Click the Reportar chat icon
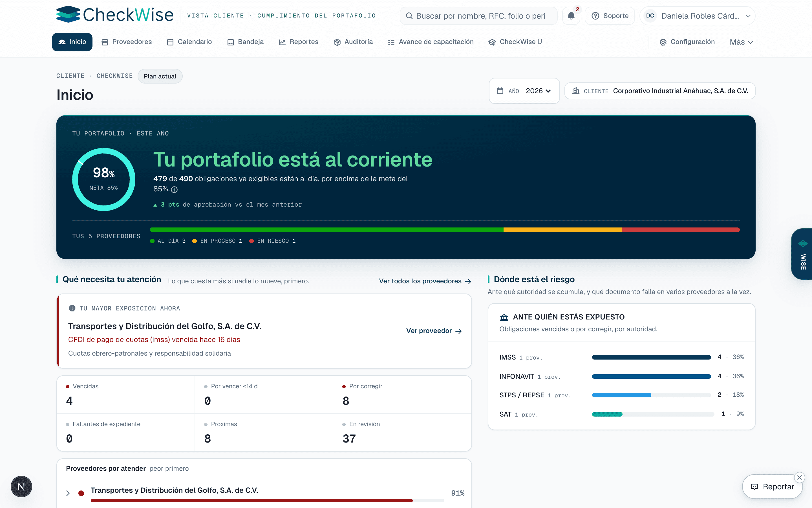This screenshot has height=508, width=812. click(754, 487)
